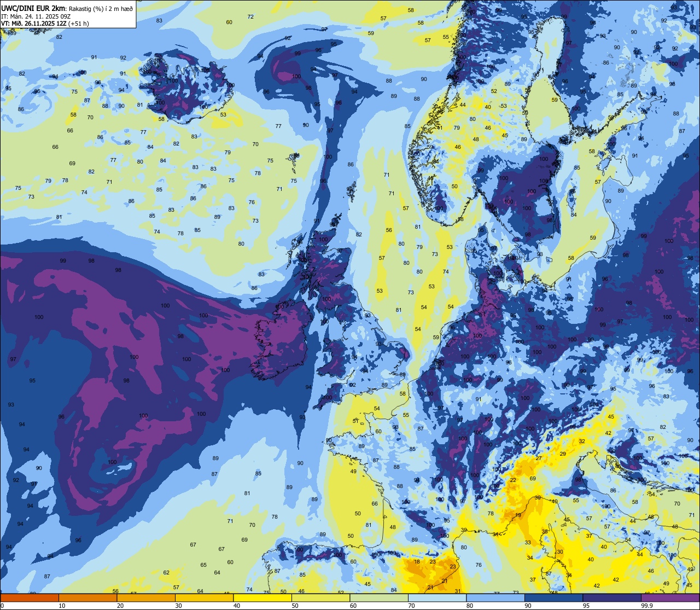Click the 19 humidity value on the map
The image size is (700, 610).
click(x=518, y=515)
